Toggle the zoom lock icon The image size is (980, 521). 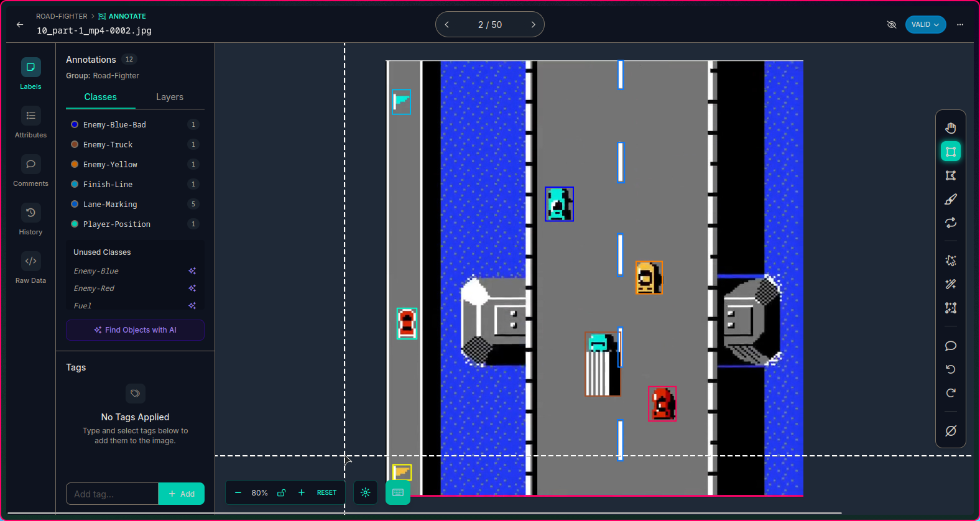[x=281, y=492]
